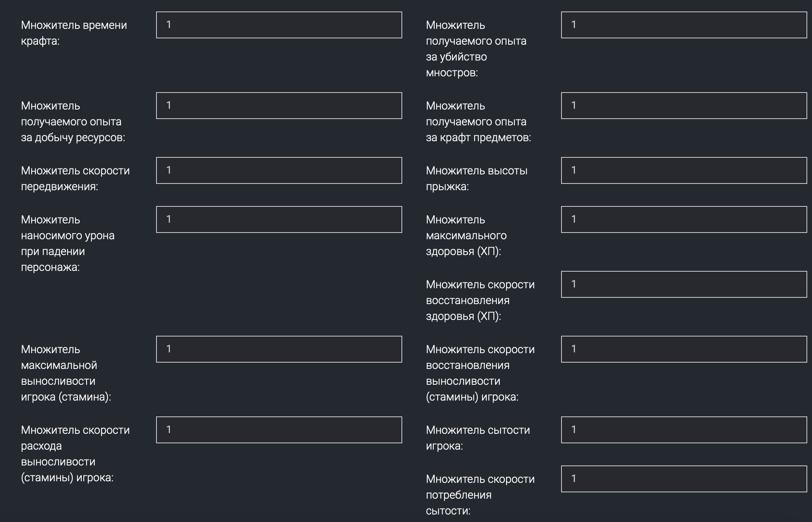Select the health regeneration speed multiplier field

point(684,284)
